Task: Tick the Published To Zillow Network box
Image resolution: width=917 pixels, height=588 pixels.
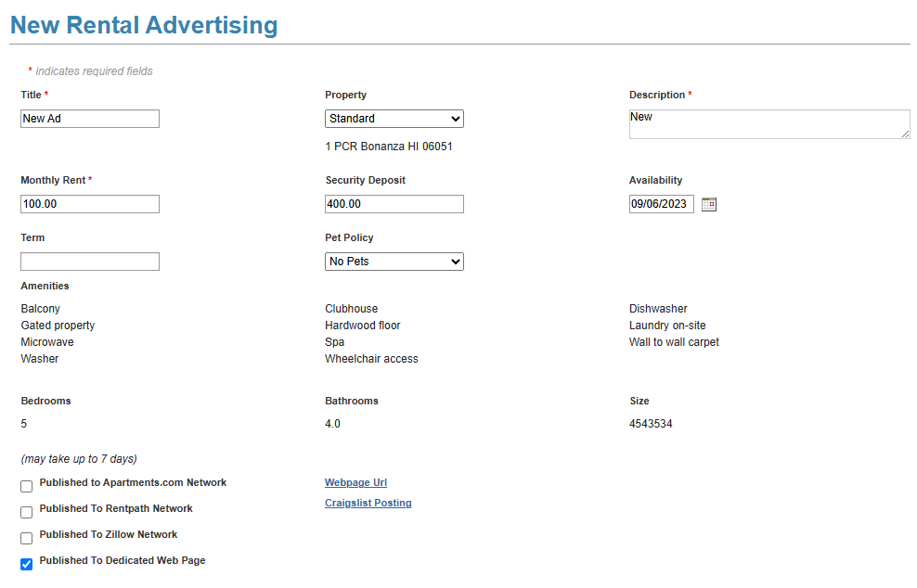Action: (x=27, y=538)
